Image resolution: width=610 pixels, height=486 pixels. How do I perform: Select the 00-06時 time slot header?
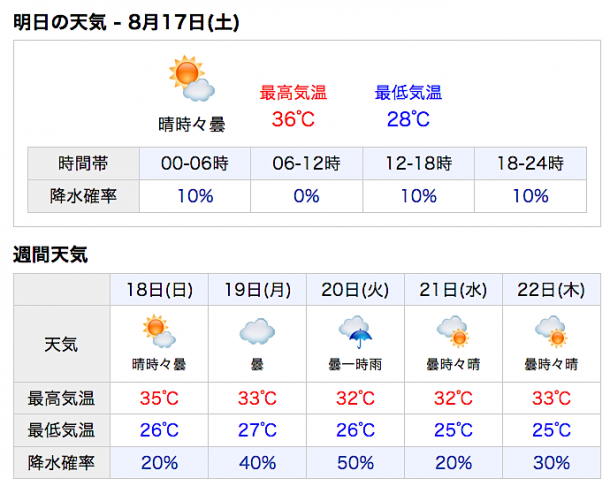coord(195,163)
